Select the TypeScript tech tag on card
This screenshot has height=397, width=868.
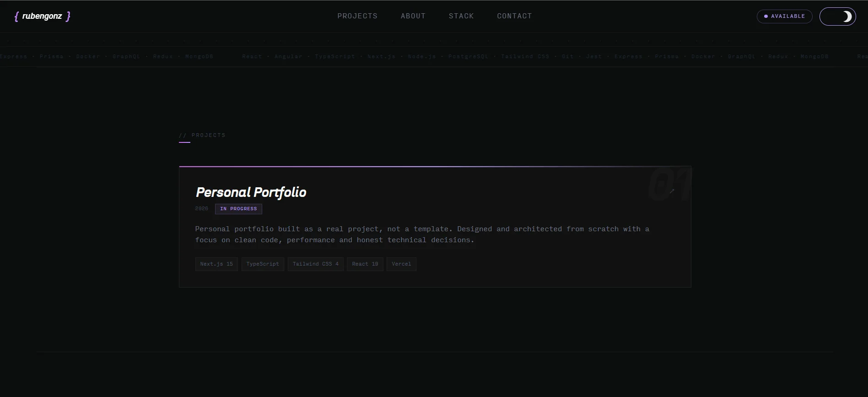[263, 264]
